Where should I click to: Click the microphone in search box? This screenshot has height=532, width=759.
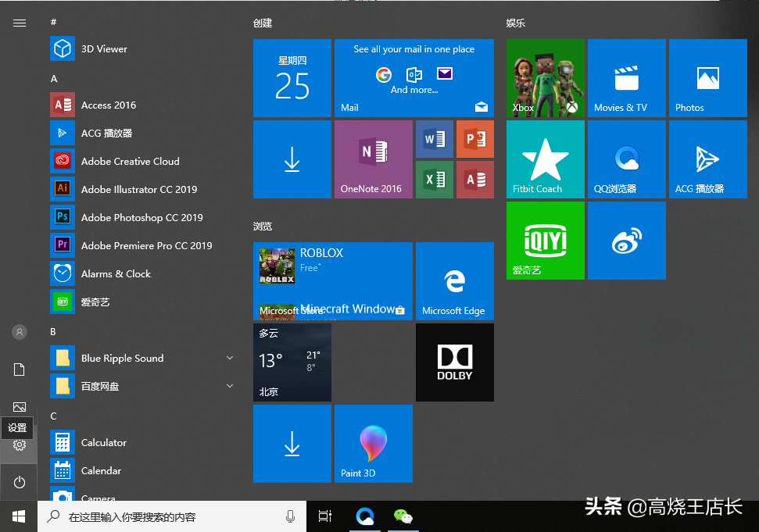point(291,516)
